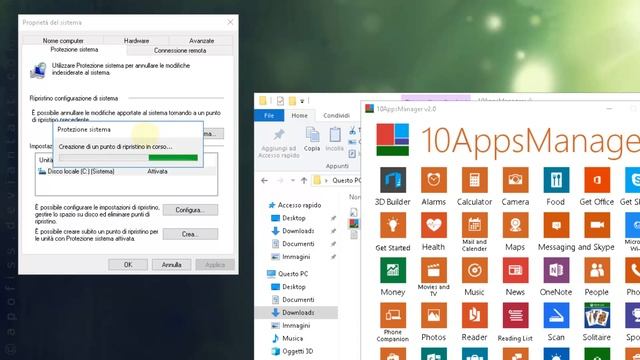Screen dimensions: 640x360
Task: Click the Crea button
Action: (190, 234)
